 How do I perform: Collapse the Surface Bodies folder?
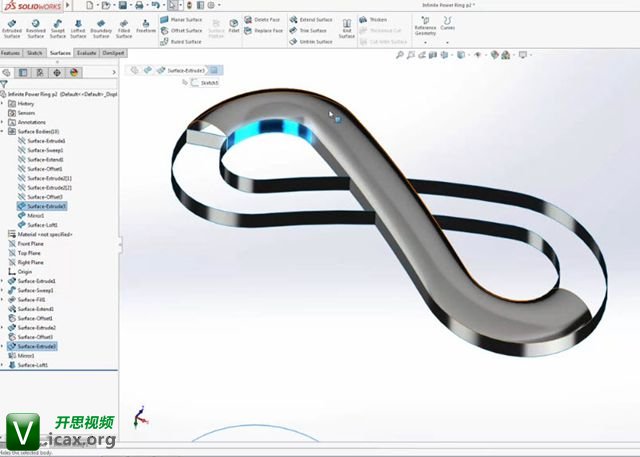[2, 131]
